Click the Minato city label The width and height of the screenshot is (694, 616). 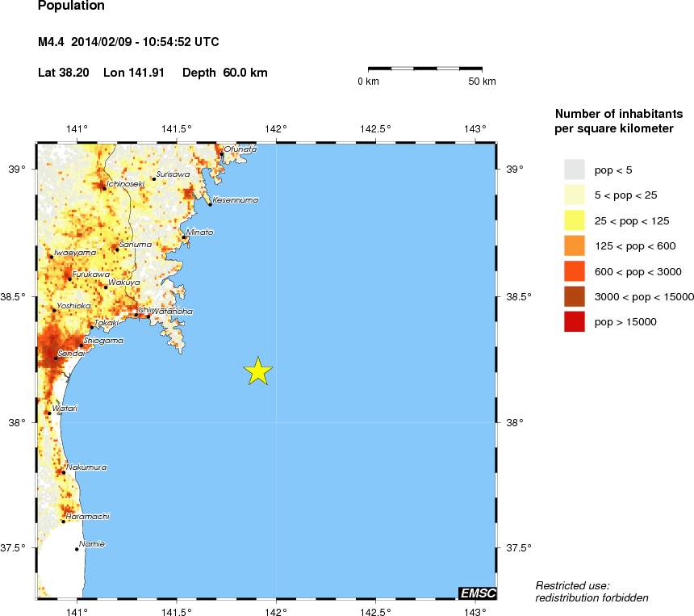[200, 232]
